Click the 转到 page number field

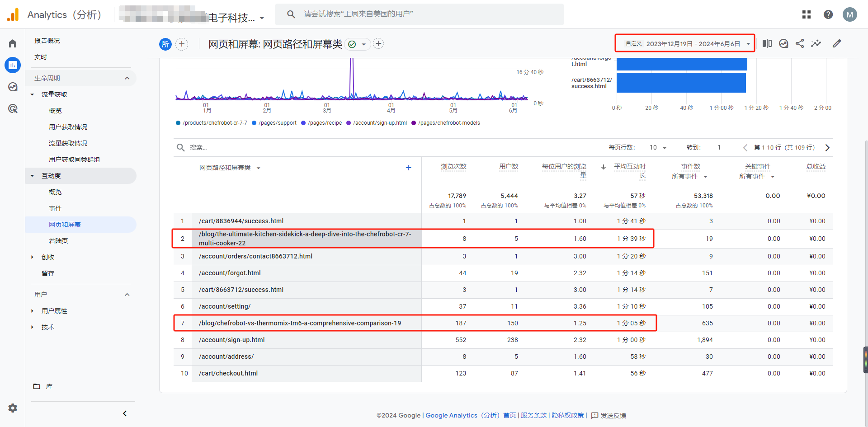pyautogui.click(x=719, y=148)
